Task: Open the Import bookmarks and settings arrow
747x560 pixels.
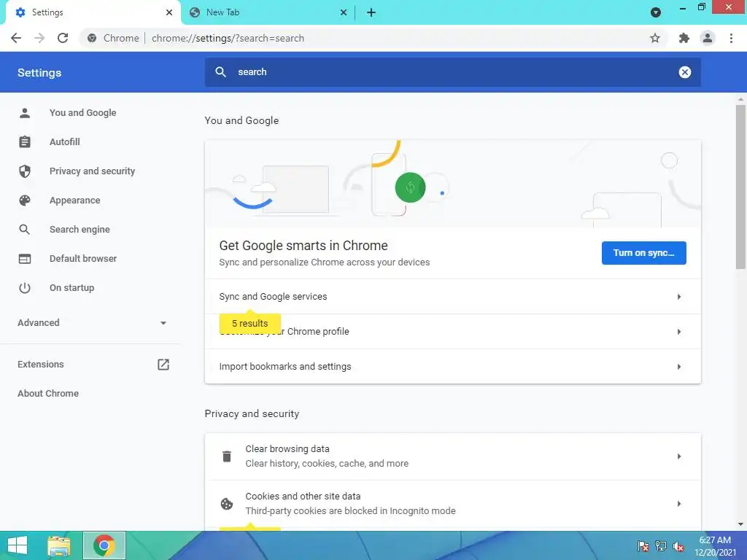Action: 679,367
